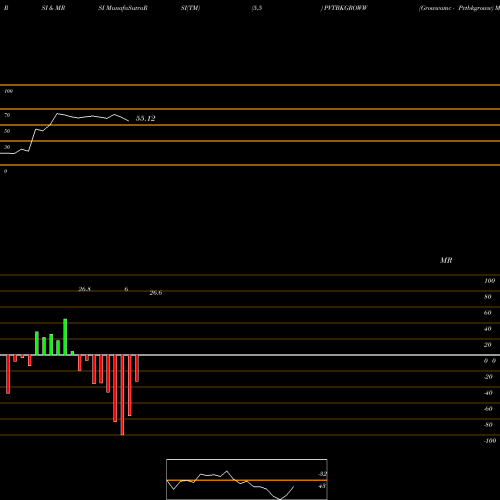The width and height of the screenshot is (500, 500).
Task: Click the "60" label on MR scale
Action: 488,313
